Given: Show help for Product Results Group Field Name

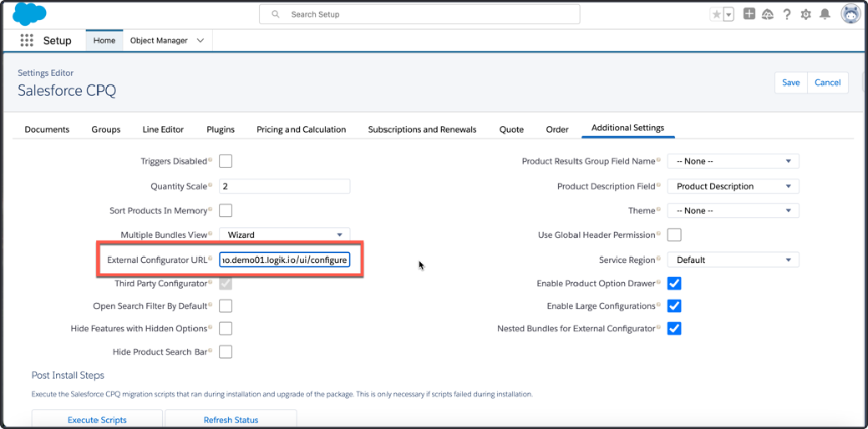Looking at the screenshot, I should coord(659,161).
